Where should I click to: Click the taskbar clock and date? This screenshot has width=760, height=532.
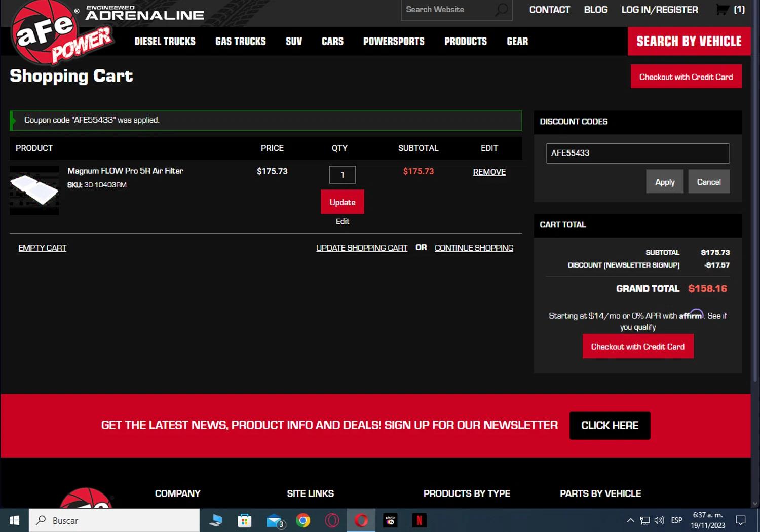coord(708,520)
